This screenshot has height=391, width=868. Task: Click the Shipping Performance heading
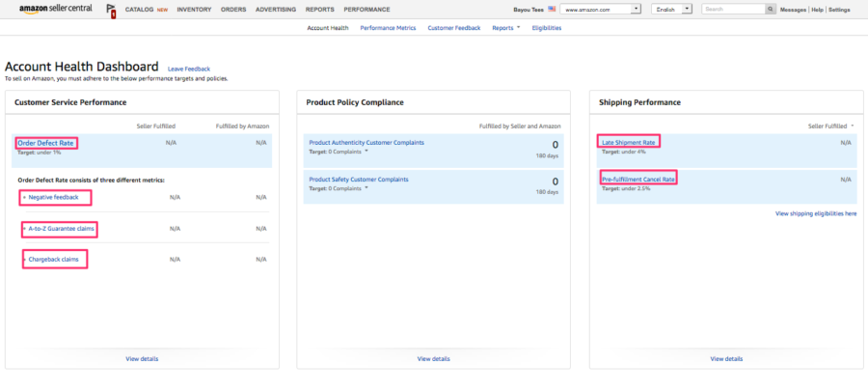(x=640, y=102)
